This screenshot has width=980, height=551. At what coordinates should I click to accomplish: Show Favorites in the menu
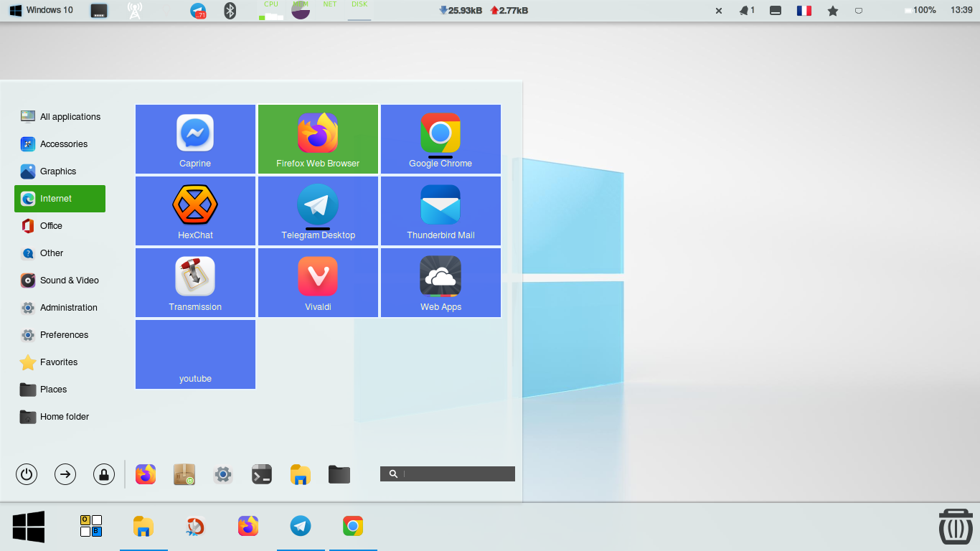coord(60,362)
